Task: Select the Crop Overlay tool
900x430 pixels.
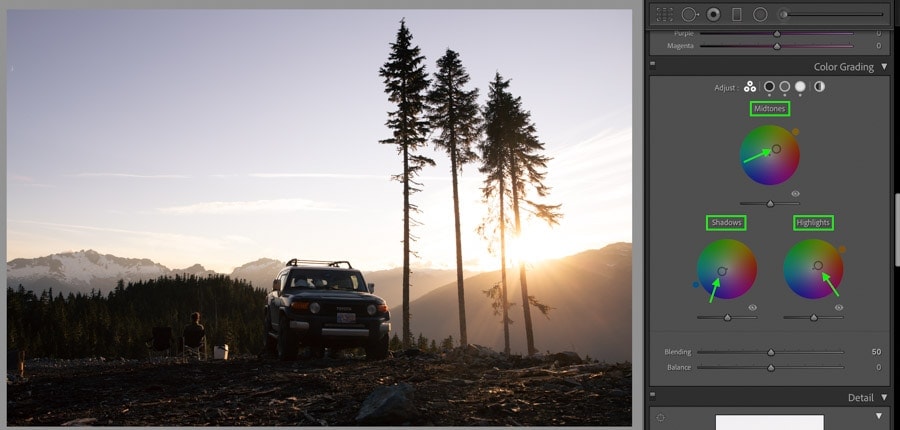Action: pyautogui.click(x=665, y=14)
